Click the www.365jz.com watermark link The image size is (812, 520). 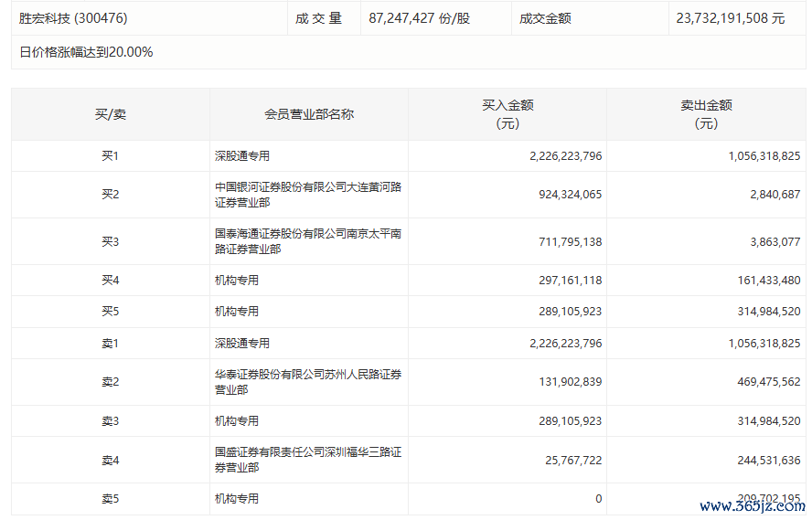[x=752, y=505]
